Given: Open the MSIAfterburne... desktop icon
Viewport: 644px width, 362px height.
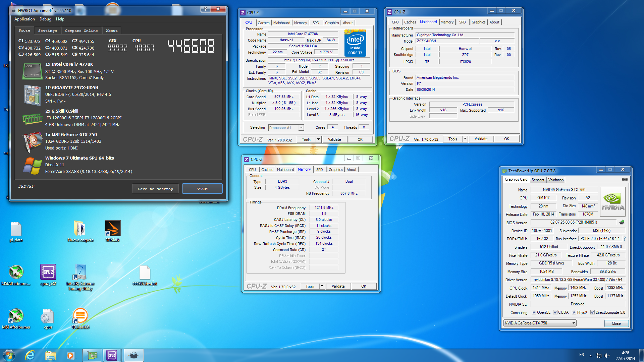Looking at the screenshot, I should coord(16,275).
